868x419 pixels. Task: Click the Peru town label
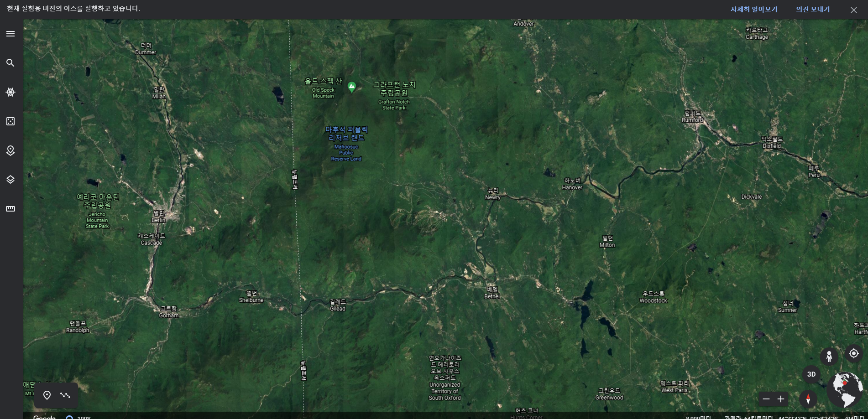(814, 171)
